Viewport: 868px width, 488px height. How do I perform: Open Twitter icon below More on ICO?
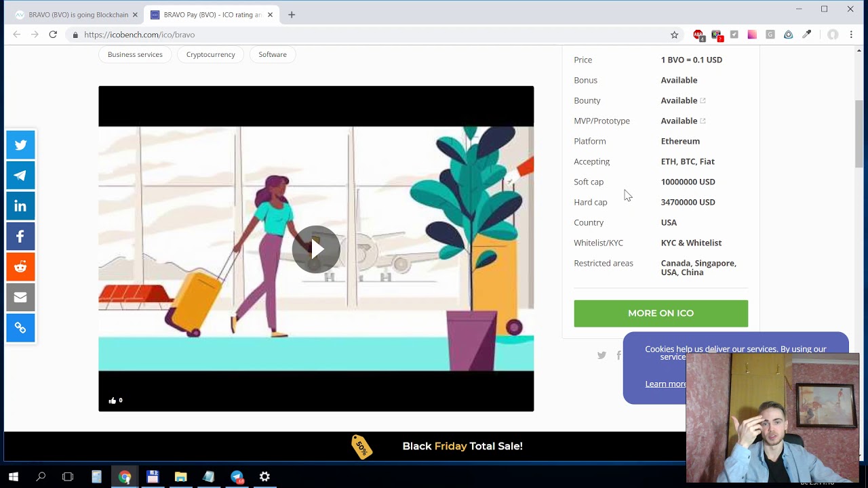coord(601,355)
